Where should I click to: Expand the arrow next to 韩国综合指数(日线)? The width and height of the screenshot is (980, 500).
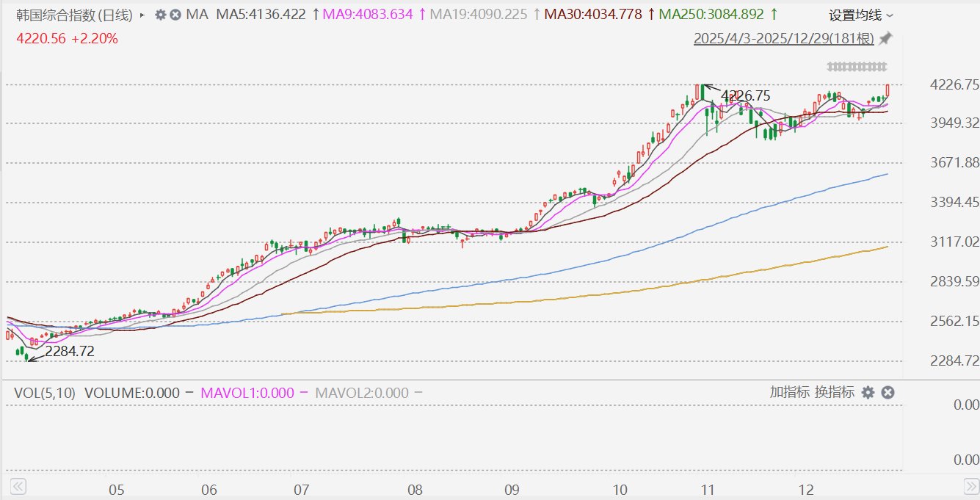142,15
